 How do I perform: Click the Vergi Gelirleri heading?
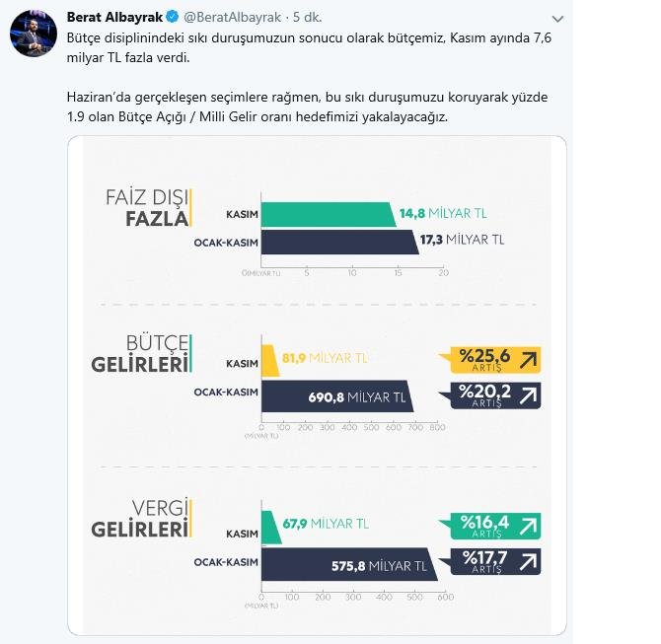[x=141, y=519]
